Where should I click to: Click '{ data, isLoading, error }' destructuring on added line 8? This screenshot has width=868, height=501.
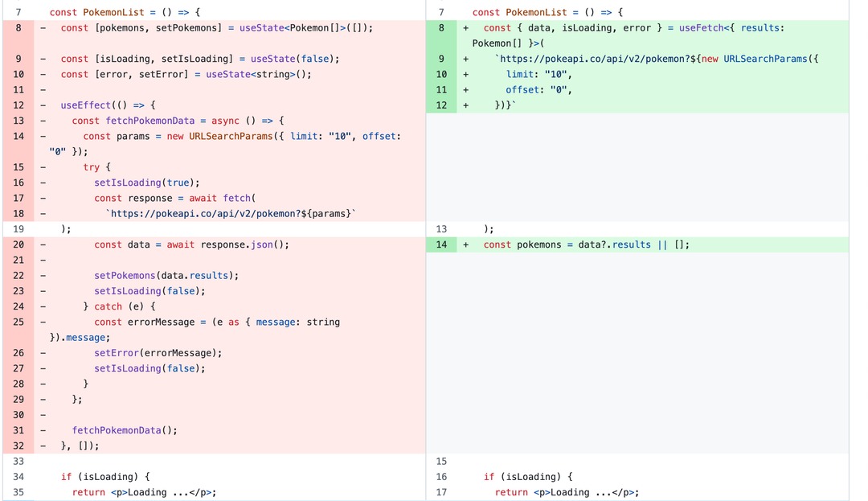click(x=589, y=27)
